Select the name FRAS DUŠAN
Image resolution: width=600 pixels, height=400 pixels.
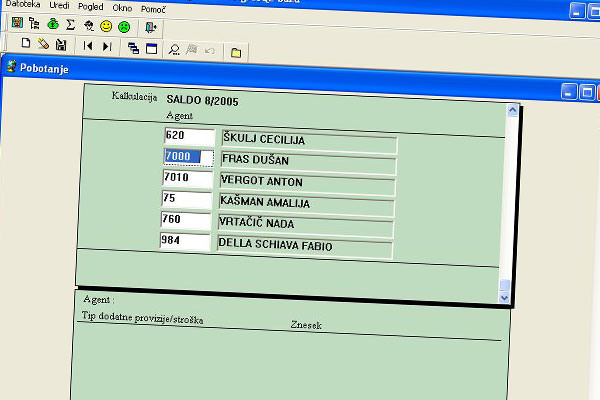tap(255, 159)
